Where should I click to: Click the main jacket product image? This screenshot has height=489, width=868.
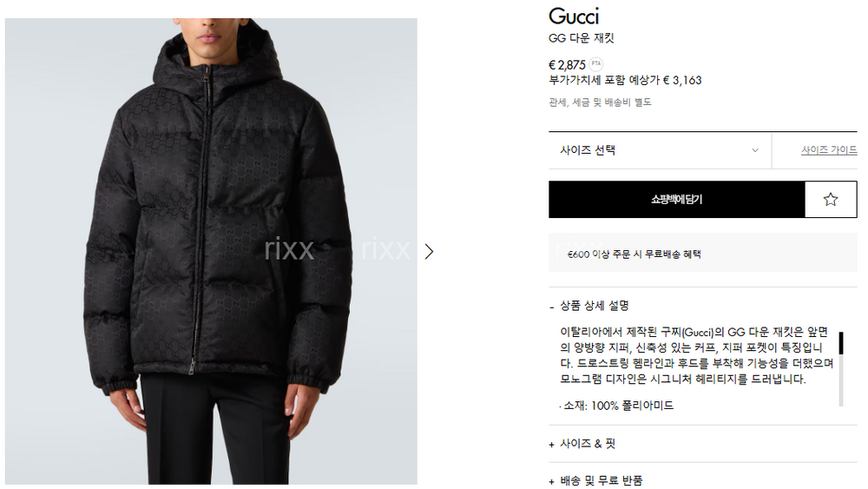[x=211, y=251]
